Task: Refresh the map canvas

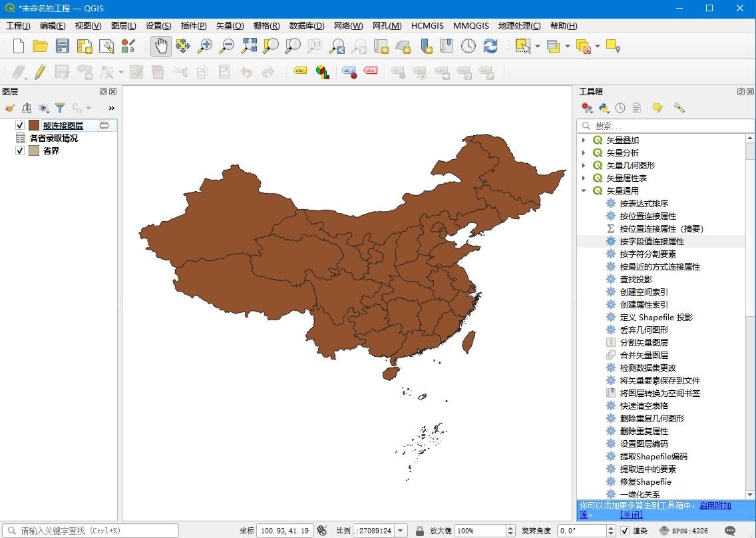Action: [490, 46]
